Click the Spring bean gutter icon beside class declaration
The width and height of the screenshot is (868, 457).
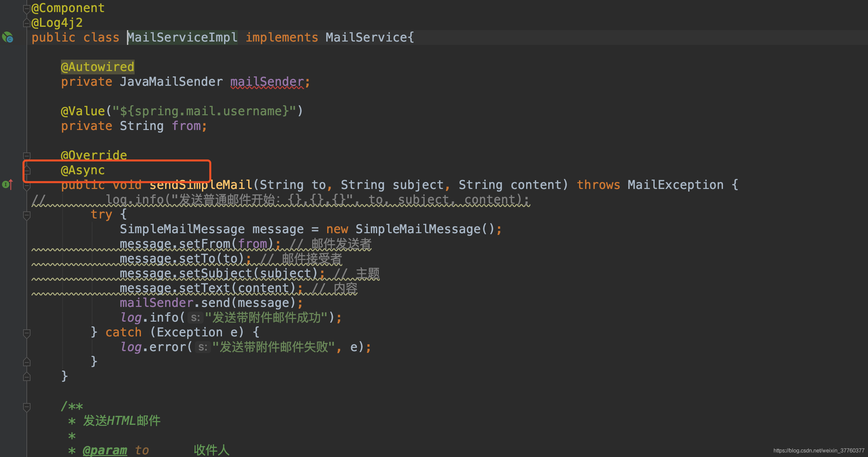tap(7, 37)
